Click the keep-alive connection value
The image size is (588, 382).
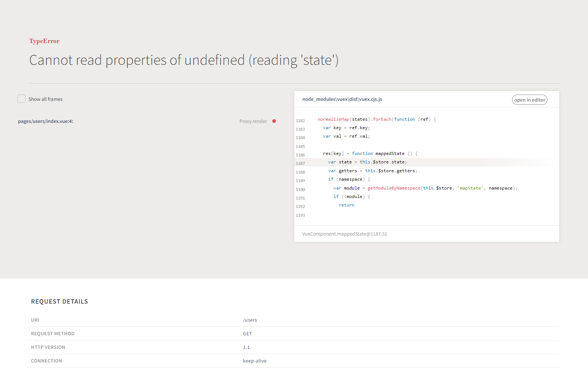click(x=255, y=361)
